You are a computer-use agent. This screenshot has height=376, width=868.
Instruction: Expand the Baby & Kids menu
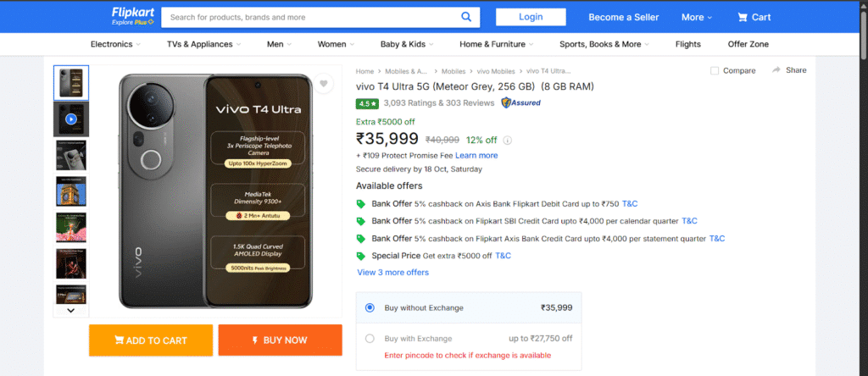[407, 44]
